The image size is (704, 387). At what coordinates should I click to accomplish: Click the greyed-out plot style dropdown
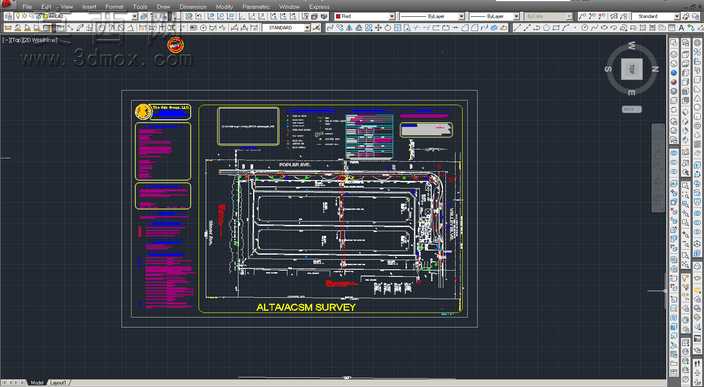(548, 16)
